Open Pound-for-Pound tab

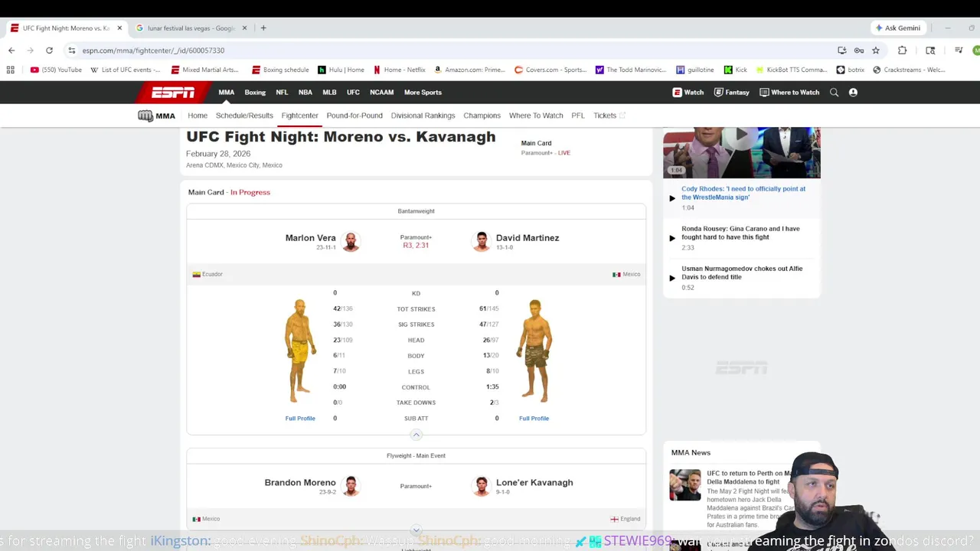click(354, 116)
